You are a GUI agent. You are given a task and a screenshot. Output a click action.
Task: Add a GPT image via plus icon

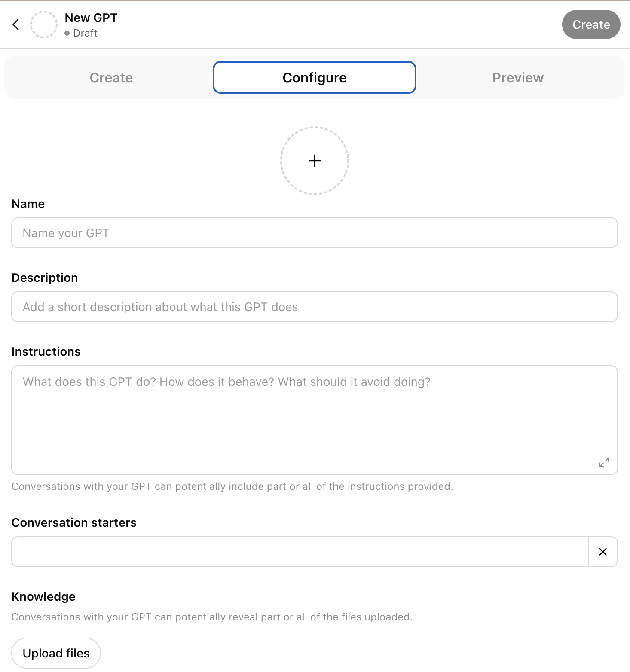315,161
